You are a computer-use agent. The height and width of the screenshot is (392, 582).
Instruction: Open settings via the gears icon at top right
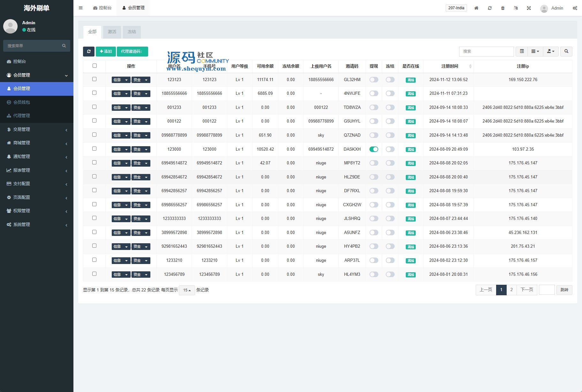[x=575, y=8]
